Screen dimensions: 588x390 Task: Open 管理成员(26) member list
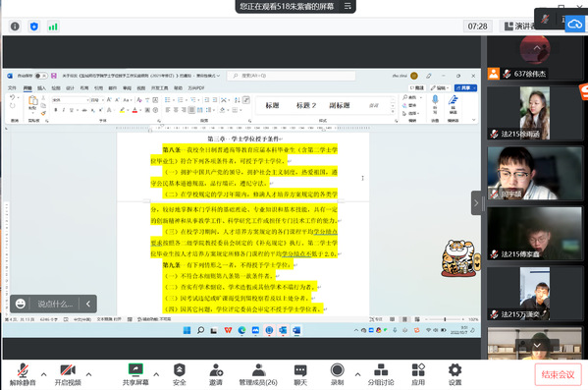point(258,374)
